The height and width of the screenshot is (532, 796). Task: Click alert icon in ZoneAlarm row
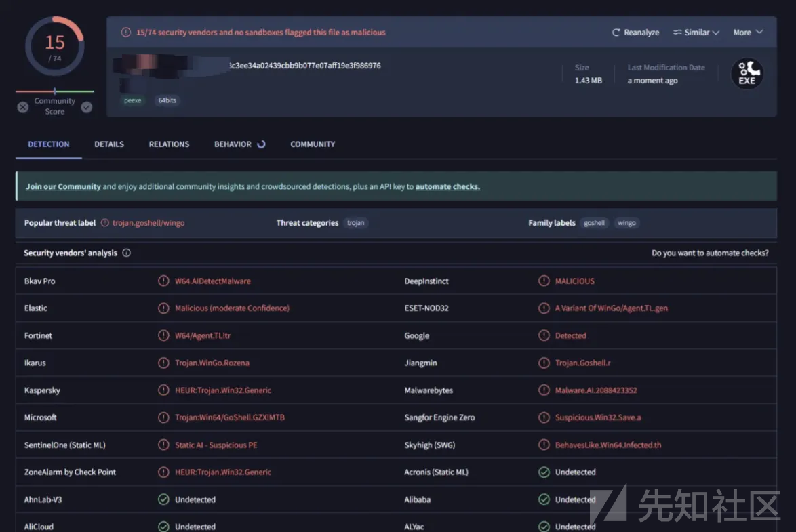(163, 472)
